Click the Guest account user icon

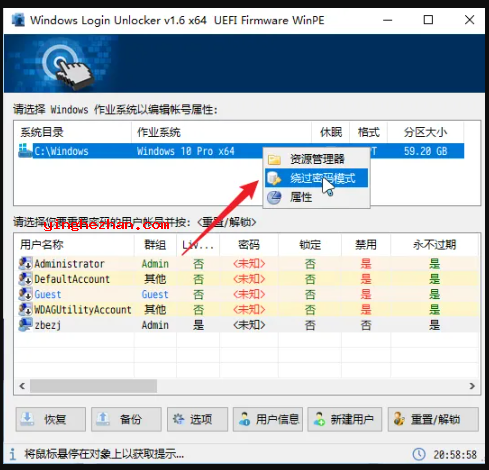click(x=25, y=294)
